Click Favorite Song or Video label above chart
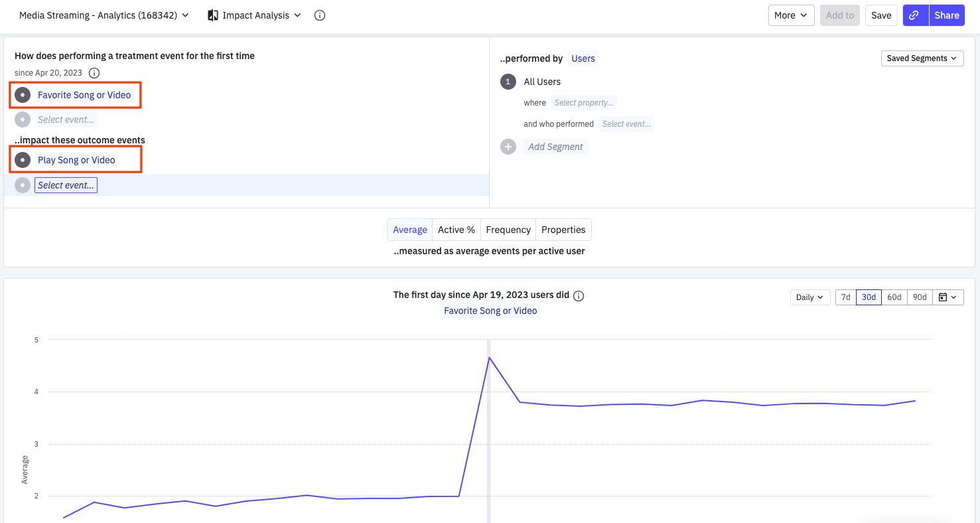Image resolution: width=980 pixels, height=523 pixels. click(x=490, y=311)
